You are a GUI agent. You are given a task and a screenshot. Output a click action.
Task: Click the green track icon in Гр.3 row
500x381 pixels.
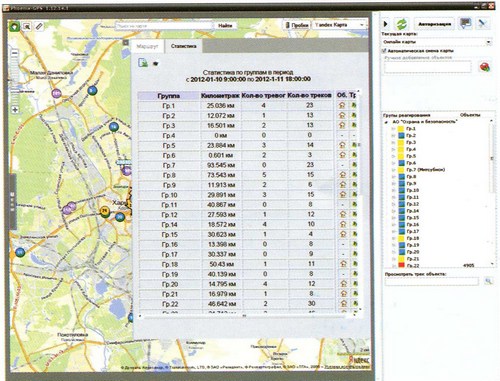(354, 125)
